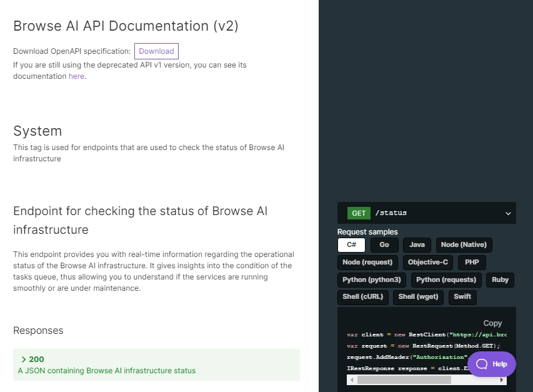
Task: Click 'var request = new RestRequest' code line
Action: pos(423,346)
